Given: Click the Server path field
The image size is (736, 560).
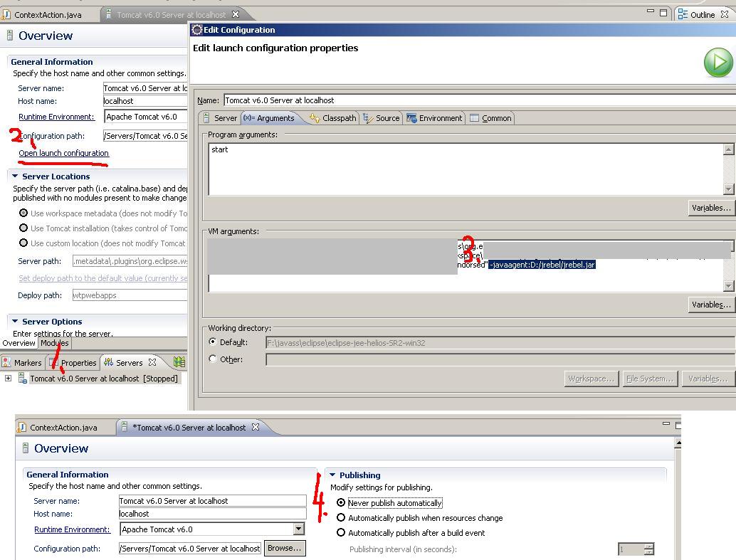Looking at the screenshot, I should click(x=130, y=261).
